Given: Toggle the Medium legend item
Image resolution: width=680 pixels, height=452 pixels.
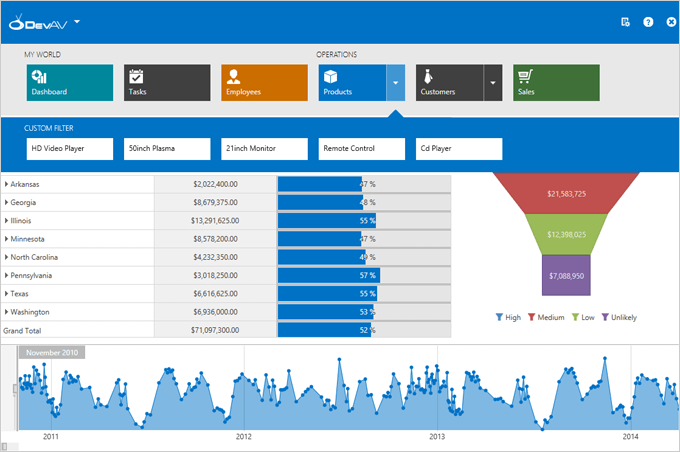Looking at the screenshot, I should point(545,317).
